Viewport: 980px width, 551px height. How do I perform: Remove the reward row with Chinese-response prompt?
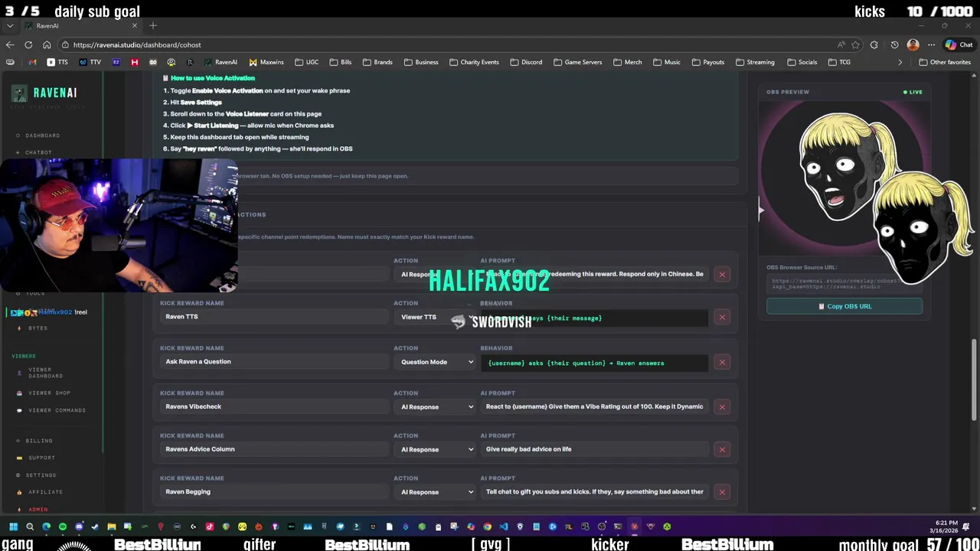point(722,274)
